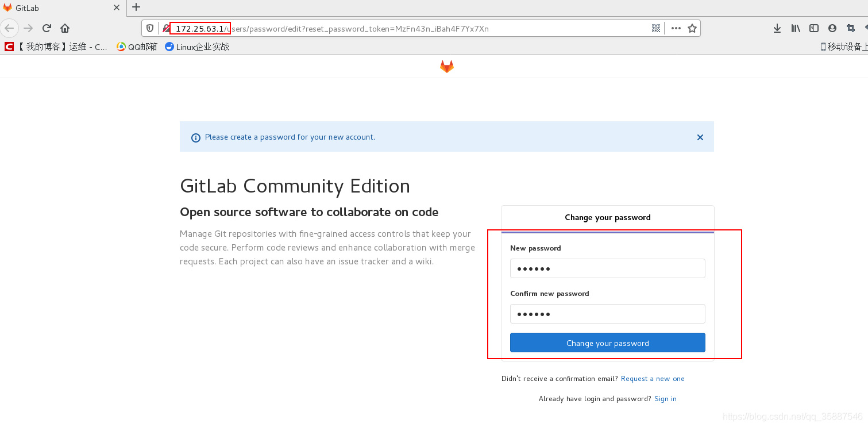Click 'Open source software to collaborate on code'
Screen dimensions: 868x427
click(x=309, y=212)
